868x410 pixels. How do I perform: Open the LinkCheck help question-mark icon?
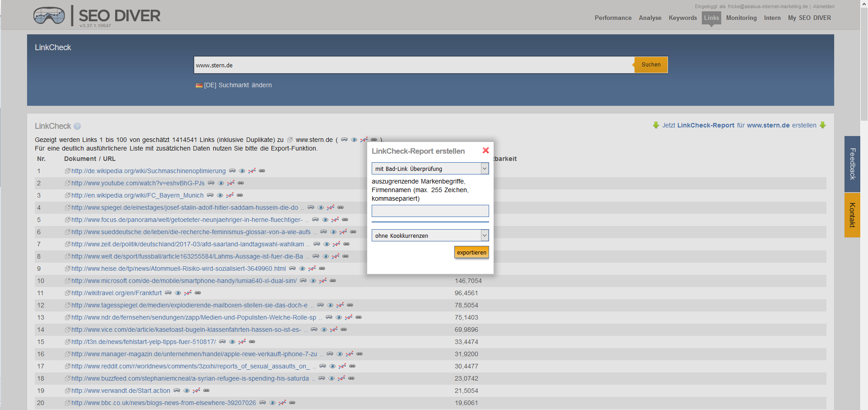point(77,126)
